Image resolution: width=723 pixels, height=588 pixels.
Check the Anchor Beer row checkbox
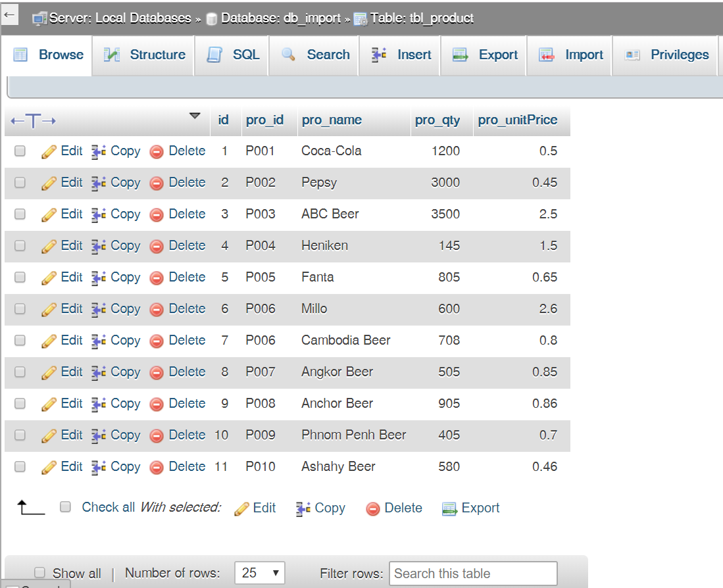(x=20, y=403)
